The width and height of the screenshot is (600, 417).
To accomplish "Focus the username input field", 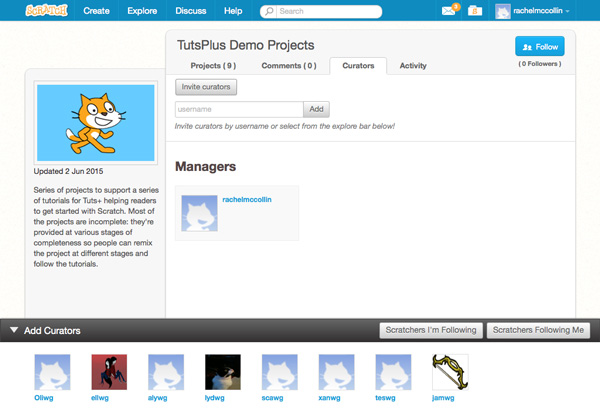I will (239, 109).
